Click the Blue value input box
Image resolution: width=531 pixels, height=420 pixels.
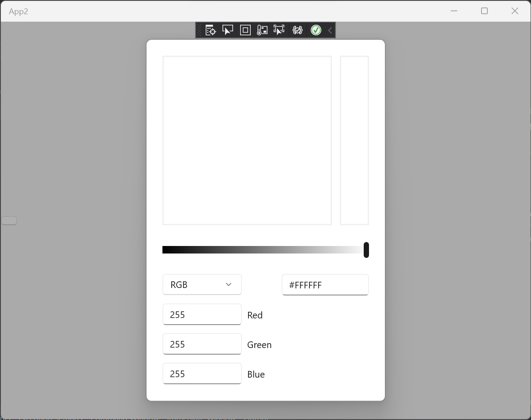pos(202,373)
